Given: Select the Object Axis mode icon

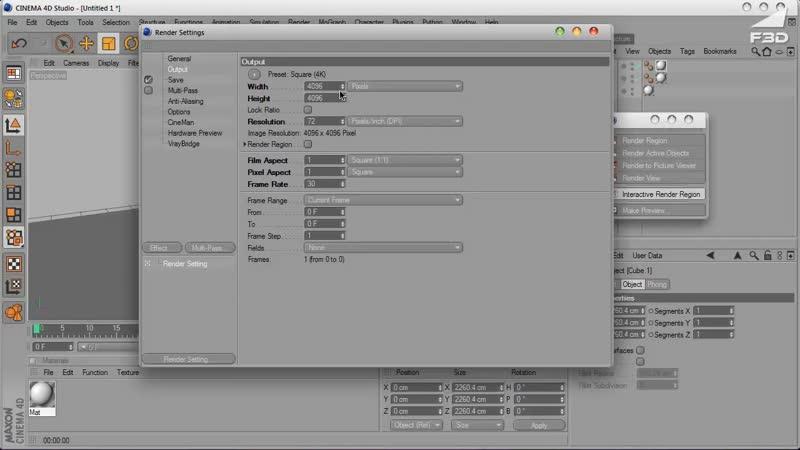Looking at the screenshot, I should pyautogui.click(x=14, y=148).
